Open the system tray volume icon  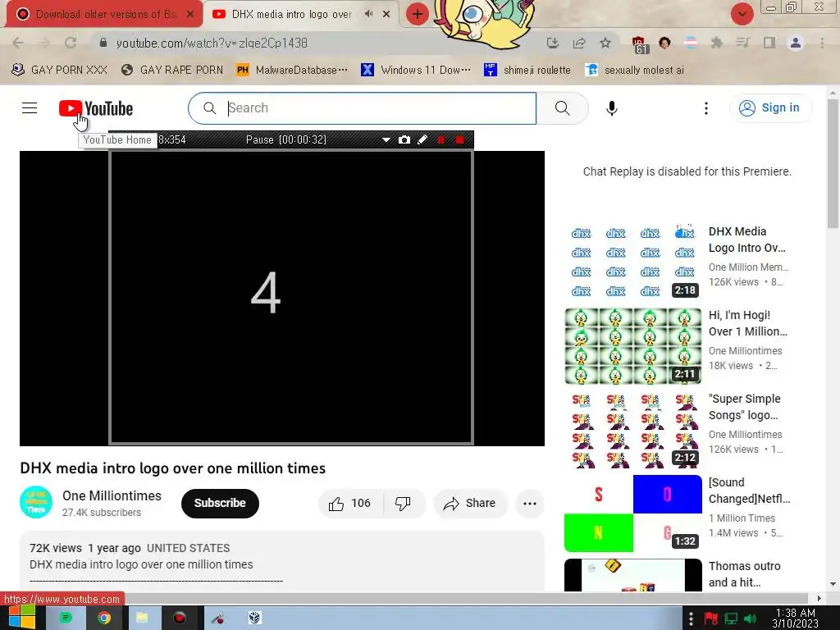751,619
